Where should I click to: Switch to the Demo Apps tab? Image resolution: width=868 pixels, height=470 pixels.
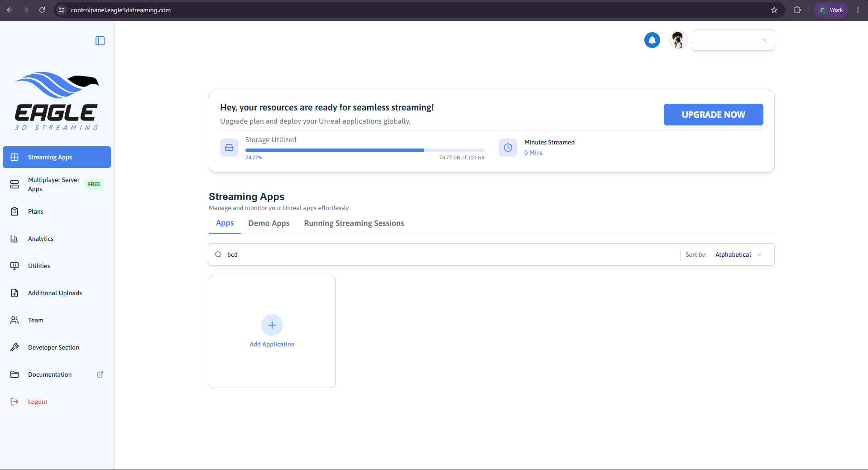click(269, 223)
